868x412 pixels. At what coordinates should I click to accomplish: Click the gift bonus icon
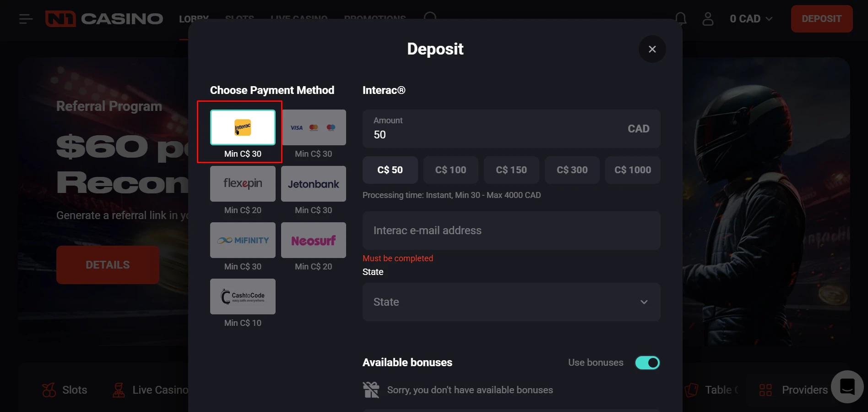click(x=371, y=390)
